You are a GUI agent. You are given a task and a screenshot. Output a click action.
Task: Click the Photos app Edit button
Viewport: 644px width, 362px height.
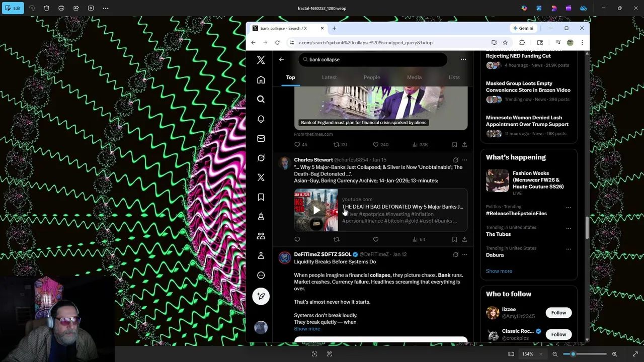pos(13,8)
